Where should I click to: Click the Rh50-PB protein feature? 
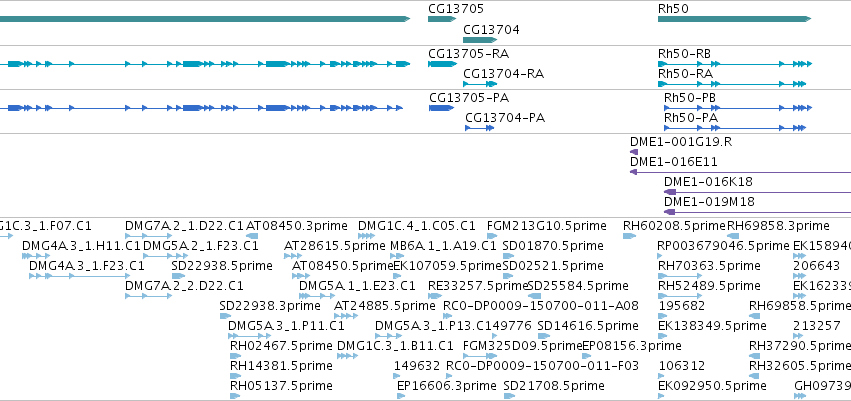point(738,108)
